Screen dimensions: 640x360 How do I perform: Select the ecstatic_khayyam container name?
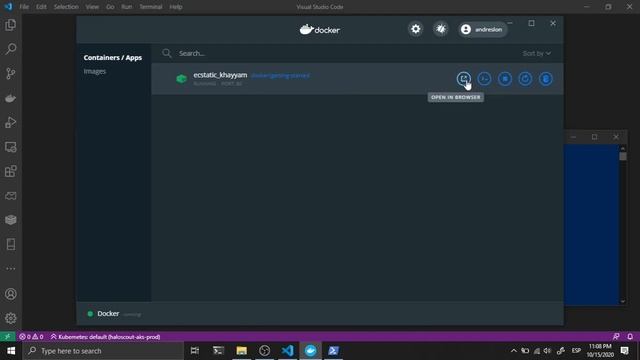pos(220,75)
